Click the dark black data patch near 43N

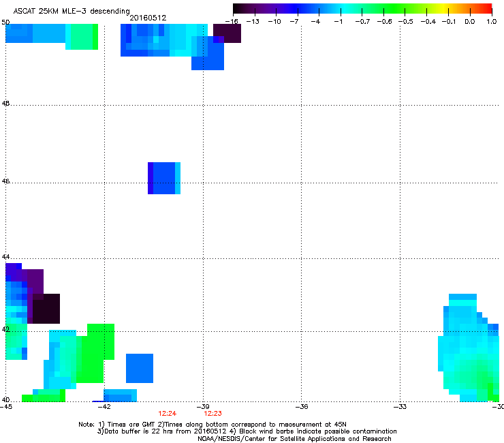[46, 309]
